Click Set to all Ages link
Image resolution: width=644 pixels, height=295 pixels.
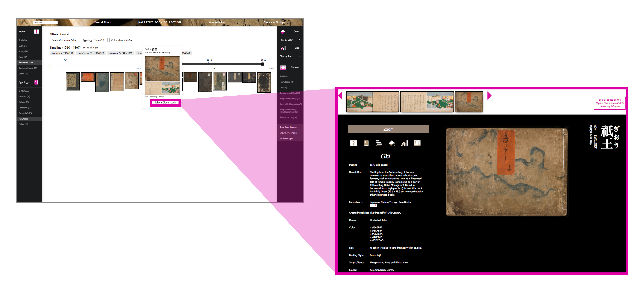pos(91,48)
